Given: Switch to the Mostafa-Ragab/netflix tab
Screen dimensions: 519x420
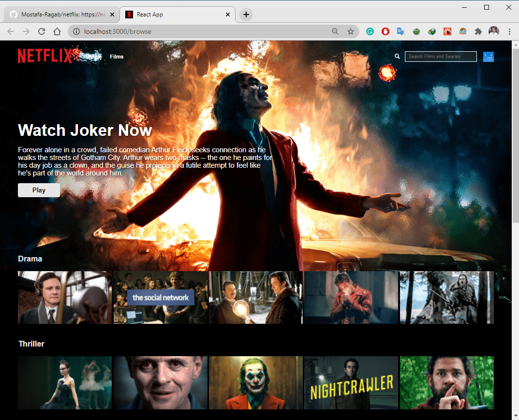Looking at the screenshot, I should point(61,14).
